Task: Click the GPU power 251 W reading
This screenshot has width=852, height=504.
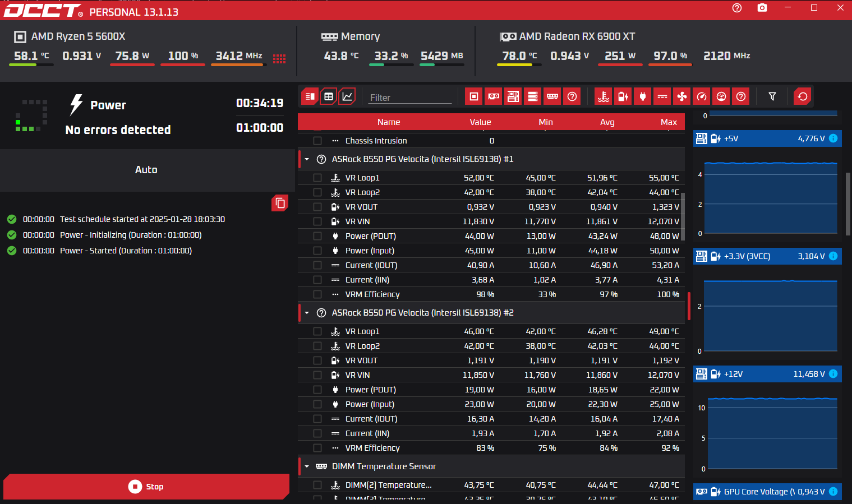Action: coord(620,56)
